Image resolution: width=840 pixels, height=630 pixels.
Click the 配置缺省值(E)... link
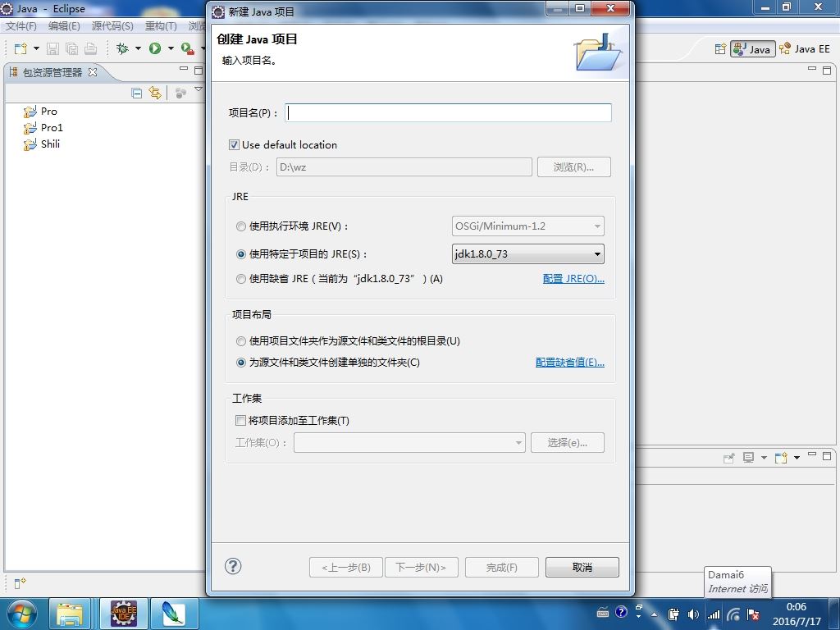[570, 362]
